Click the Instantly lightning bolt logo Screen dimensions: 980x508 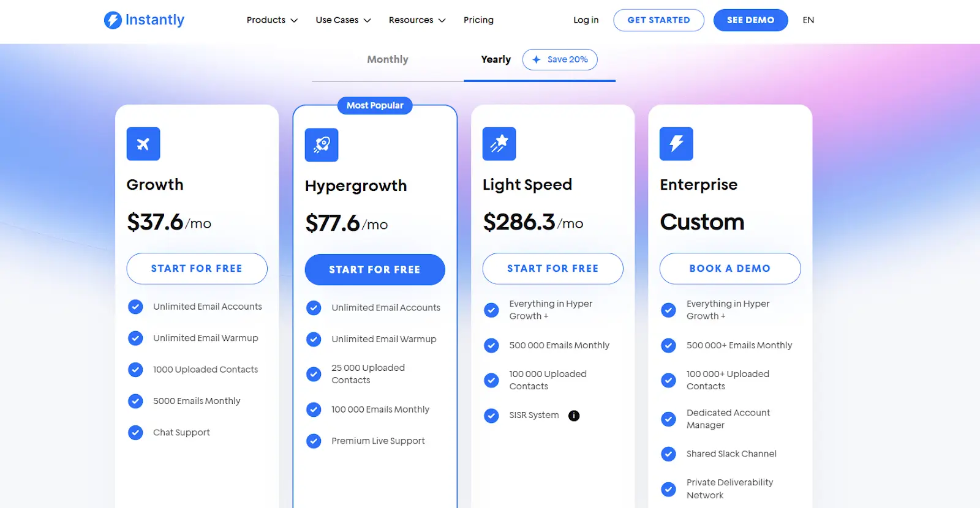[x=113, y=20]
